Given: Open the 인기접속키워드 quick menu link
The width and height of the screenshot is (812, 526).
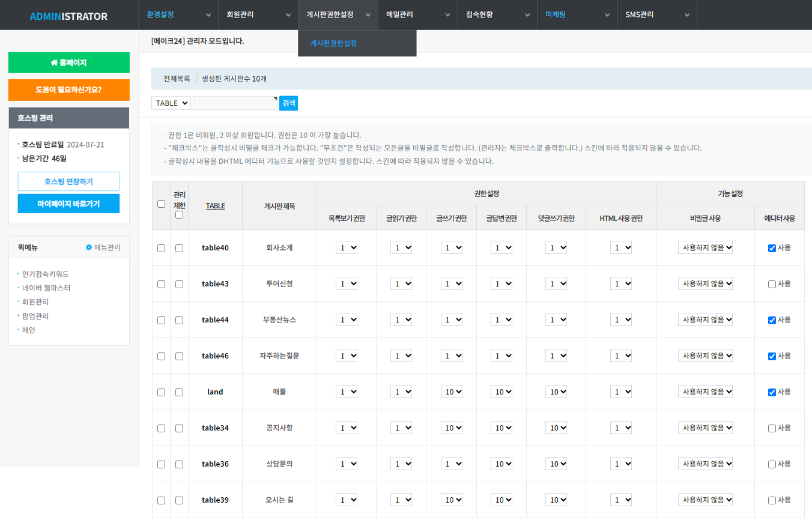Looking at the screenshot, I should point(46,274).
